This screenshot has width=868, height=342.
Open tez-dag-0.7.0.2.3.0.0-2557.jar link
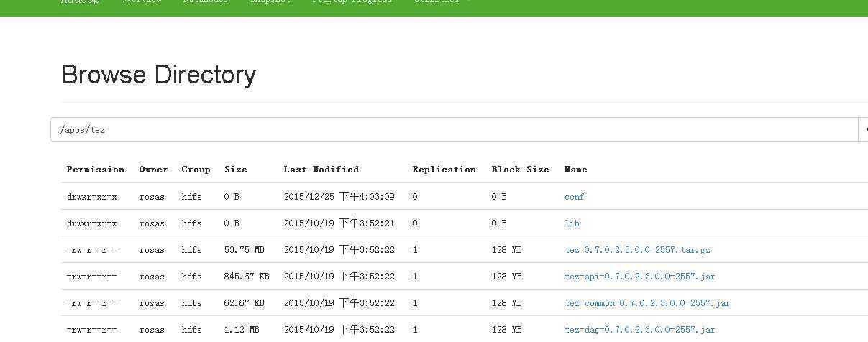[639, 330]
